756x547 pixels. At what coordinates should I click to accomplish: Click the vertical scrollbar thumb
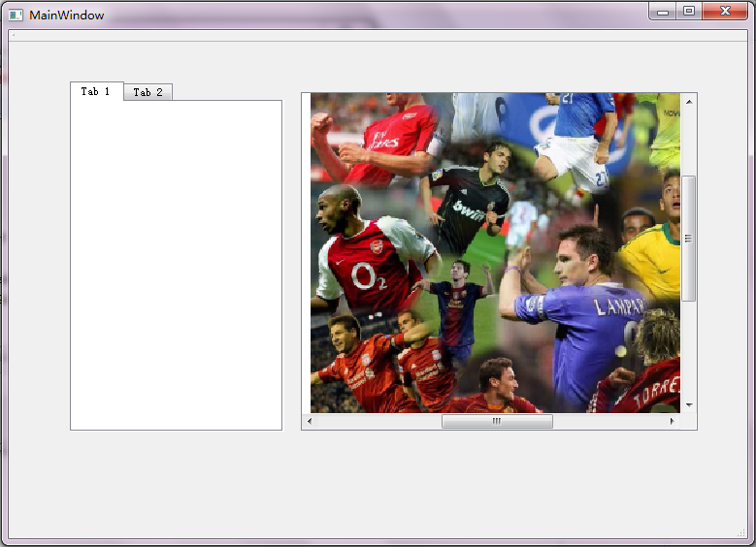coord(689,238)
